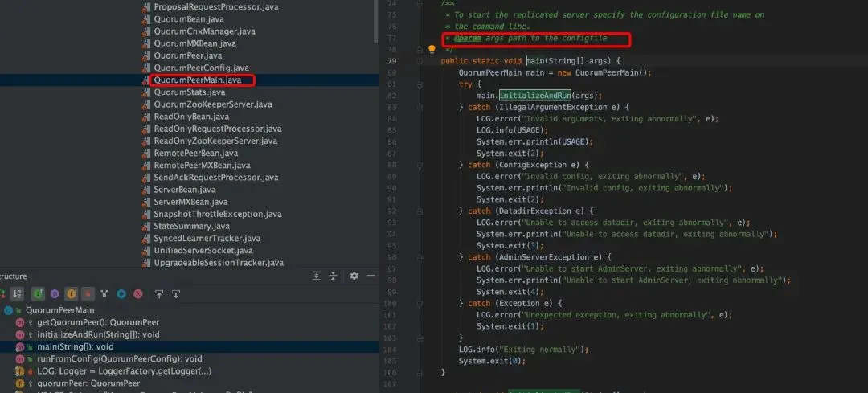Click the field icon beside LOG: Logger
Viewport: 868px width, 393px height.
[20, 371]
